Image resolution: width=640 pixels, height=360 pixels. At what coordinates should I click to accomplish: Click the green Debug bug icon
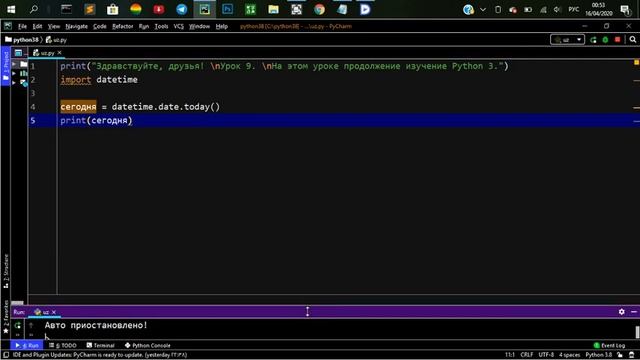click(605, 40)
